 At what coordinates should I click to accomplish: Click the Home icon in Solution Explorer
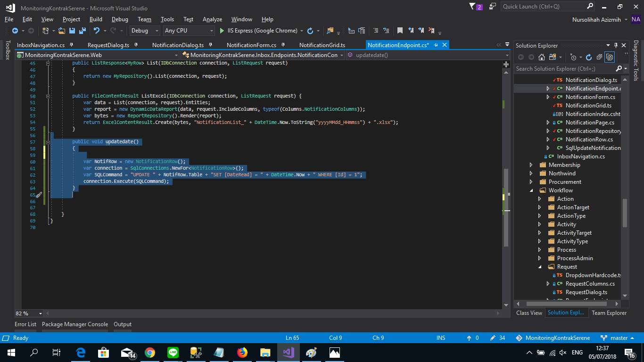point(542,57)
